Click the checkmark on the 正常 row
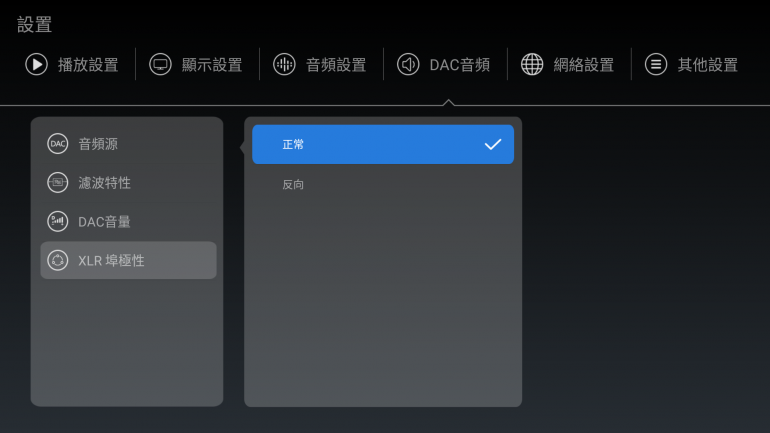 tap(493, 144)
